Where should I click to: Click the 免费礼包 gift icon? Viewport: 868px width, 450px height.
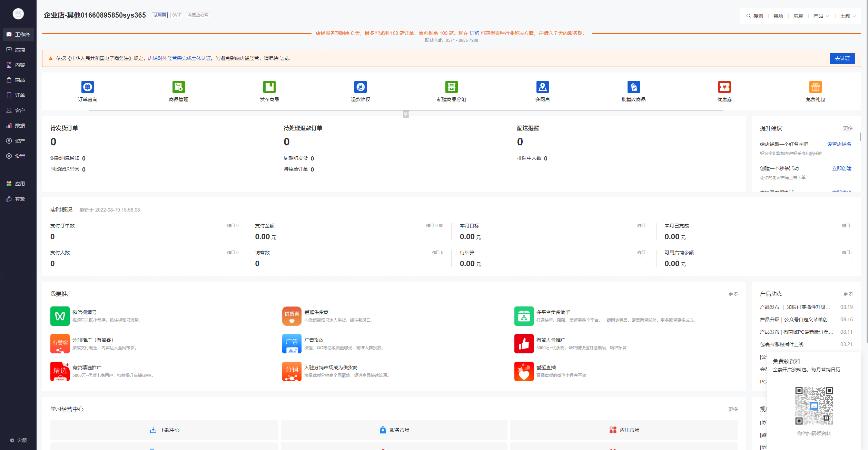[815, 87]
